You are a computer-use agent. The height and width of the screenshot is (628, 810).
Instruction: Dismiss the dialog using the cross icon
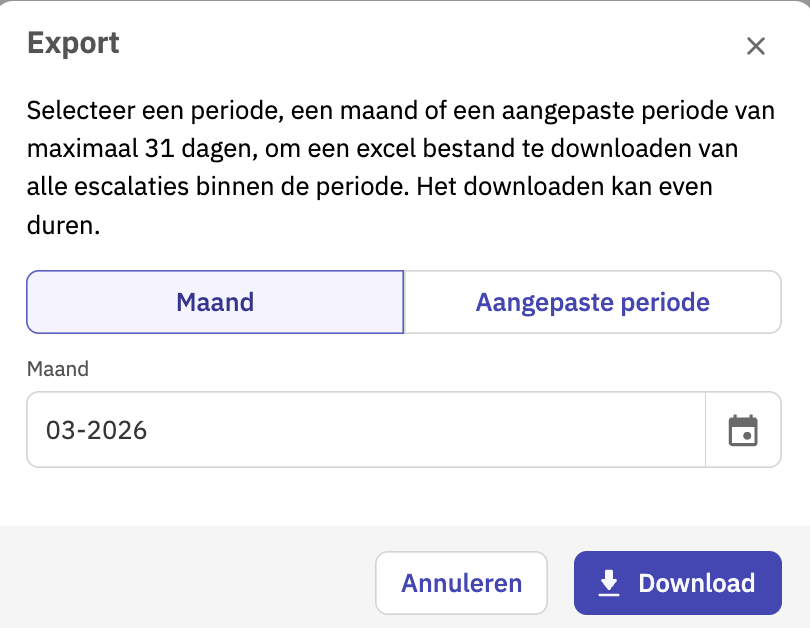click(756, 46)
